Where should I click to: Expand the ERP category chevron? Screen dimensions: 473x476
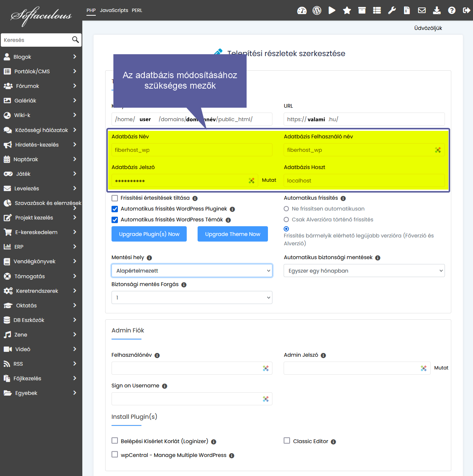coord(75,246)
